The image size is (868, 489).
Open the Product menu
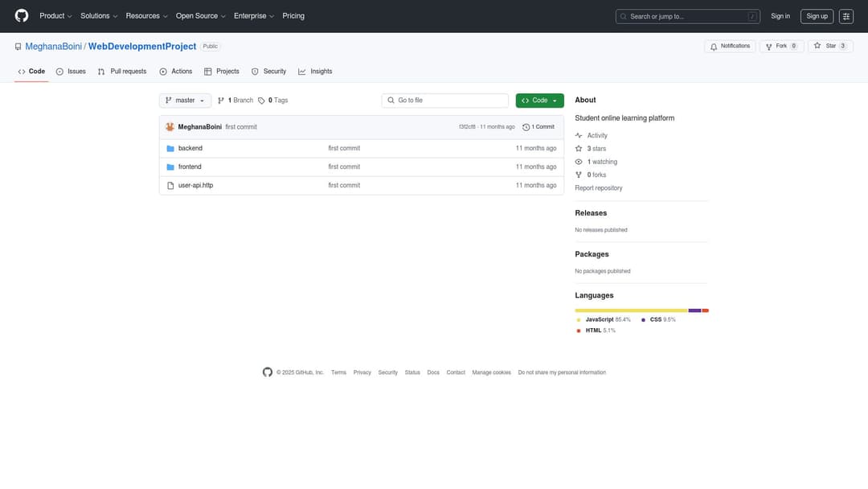[x=55, y=16]
